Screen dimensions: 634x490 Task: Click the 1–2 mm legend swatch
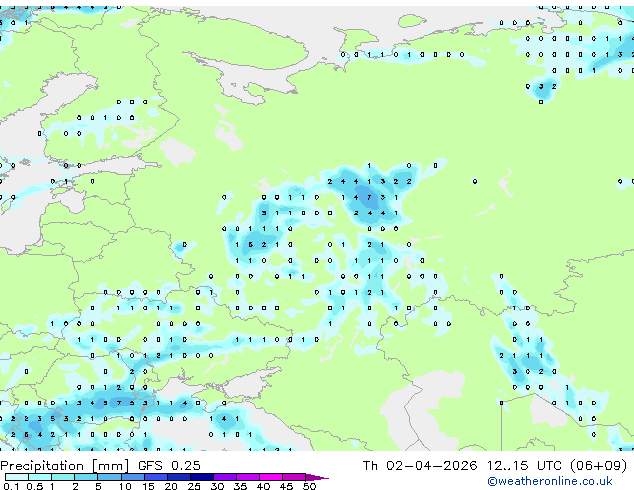[x=63, y=477]
